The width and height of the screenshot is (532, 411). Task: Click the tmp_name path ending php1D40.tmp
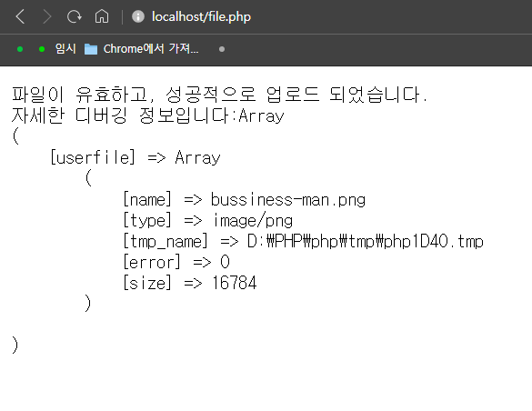click(365, 242)
